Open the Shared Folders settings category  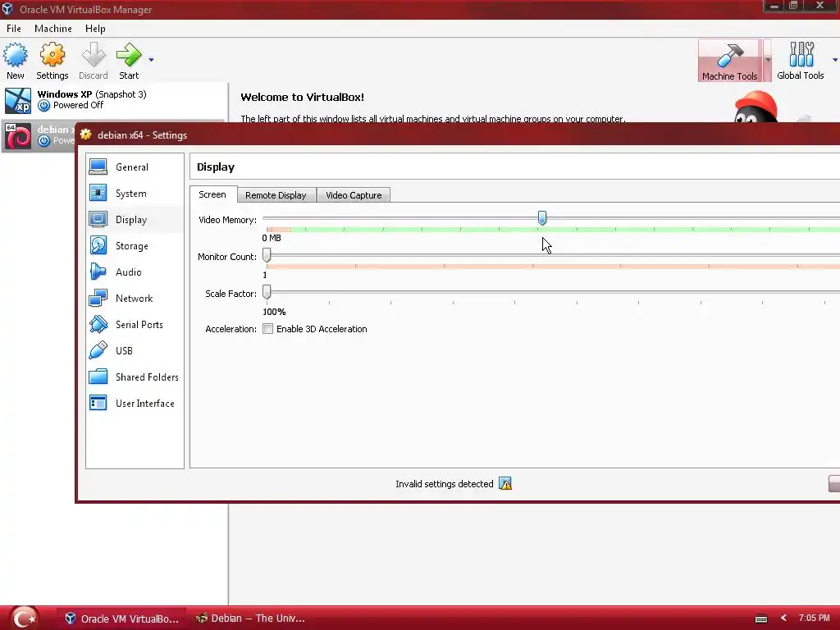point(135,377)
